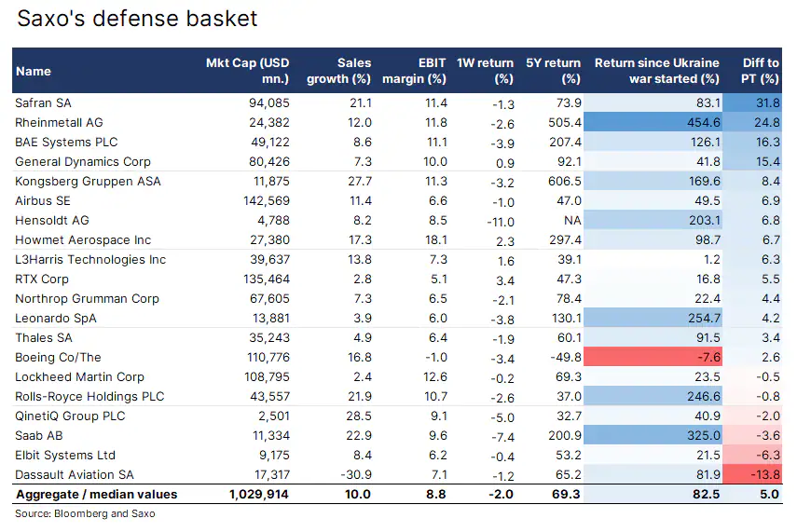Select Airbus market cap 142,569
Image resolution: width=797 pixels, height=532 pixels.
tap(267, 200)
